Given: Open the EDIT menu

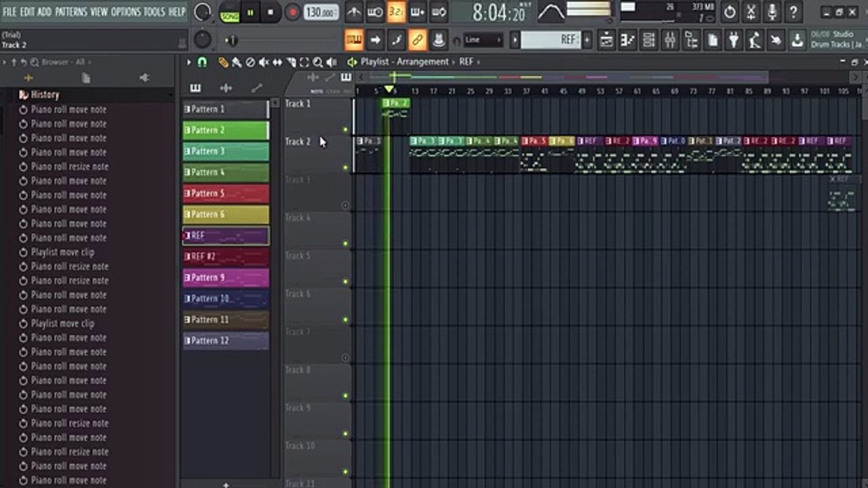Looking at the screenshot, I should [x=27, y=12].
